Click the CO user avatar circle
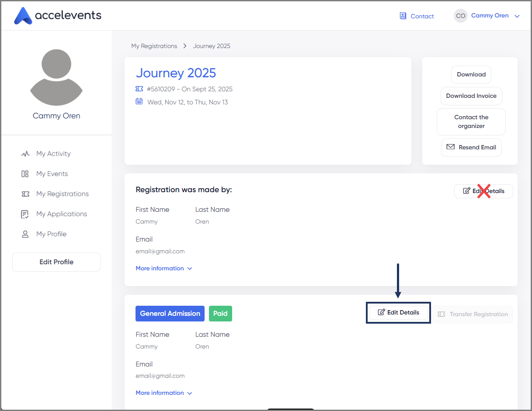Screen dimensions: 532x411 pos(460,16)
